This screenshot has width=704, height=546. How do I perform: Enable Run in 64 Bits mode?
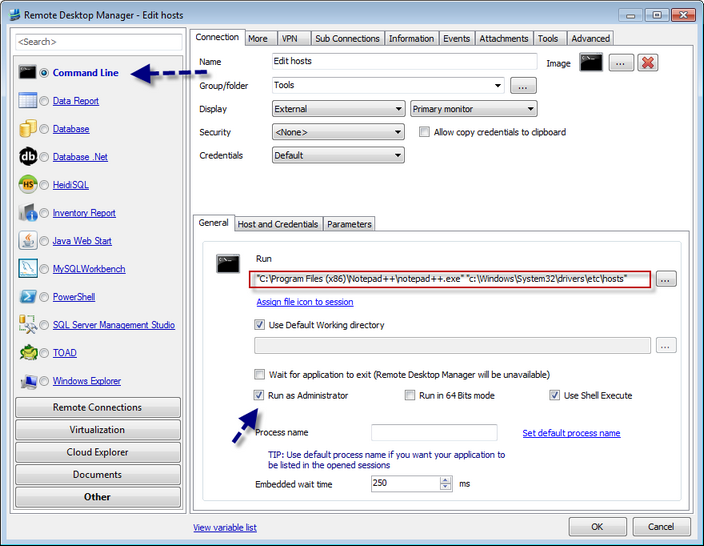410,396
